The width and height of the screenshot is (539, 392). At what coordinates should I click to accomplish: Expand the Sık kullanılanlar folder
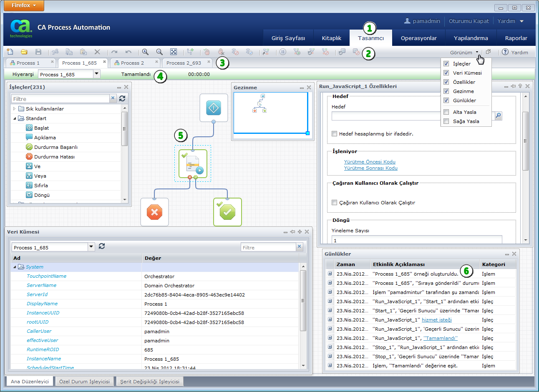[x=15, y=109]
